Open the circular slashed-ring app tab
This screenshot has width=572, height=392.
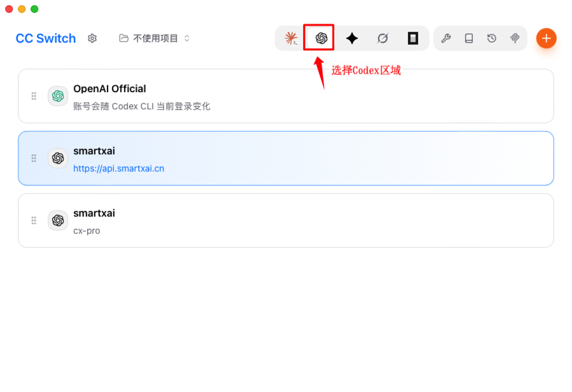[383, 38]
